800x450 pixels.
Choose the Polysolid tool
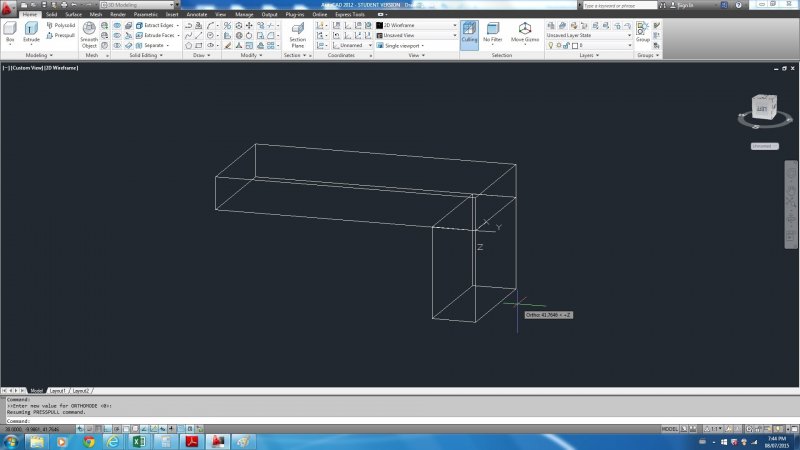coord(63,25)
